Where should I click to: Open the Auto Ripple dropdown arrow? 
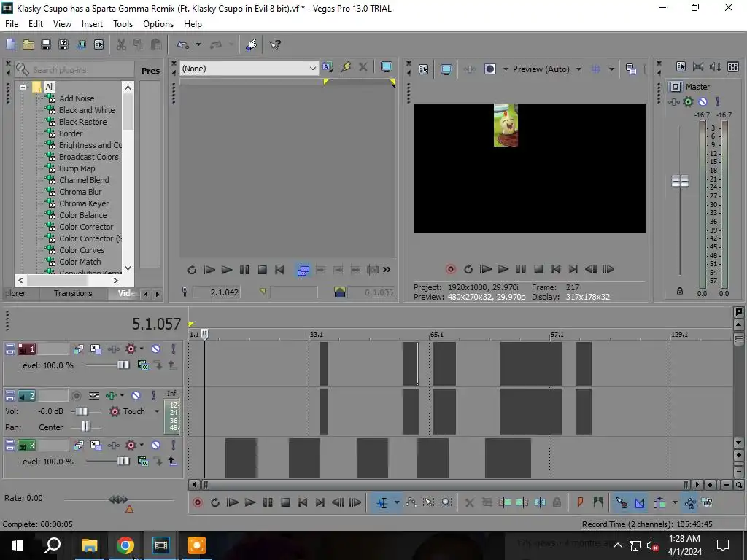(674, 502)
